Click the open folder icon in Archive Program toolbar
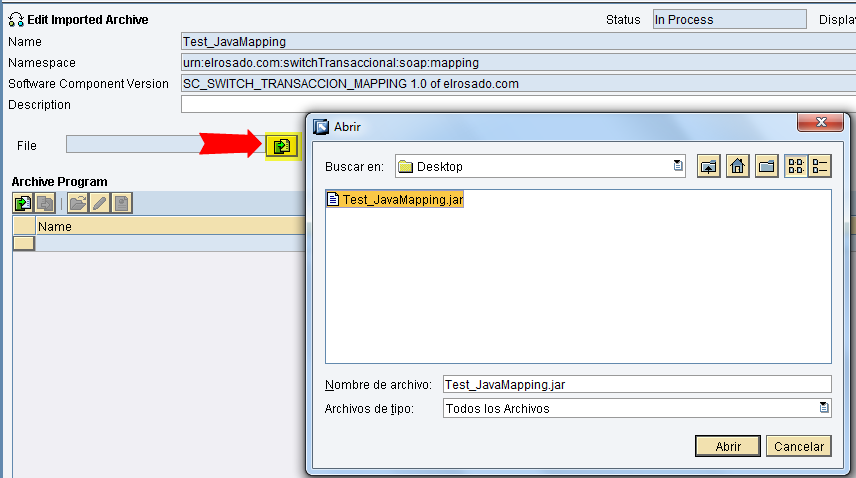 (78, 204)
